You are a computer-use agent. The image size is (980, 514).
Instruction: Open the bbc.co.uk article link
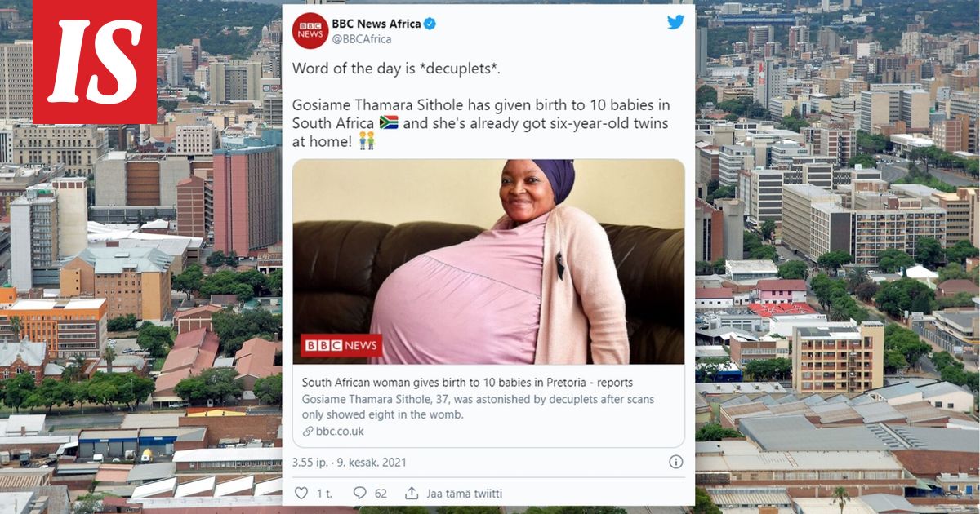coord(340,431)
